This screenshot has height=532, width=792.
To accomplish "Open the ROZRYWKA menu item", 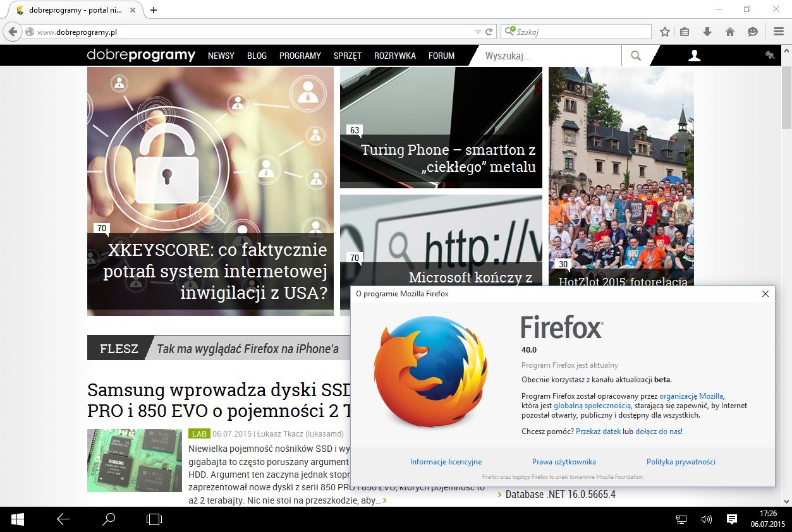I will [x=395, y=56].
